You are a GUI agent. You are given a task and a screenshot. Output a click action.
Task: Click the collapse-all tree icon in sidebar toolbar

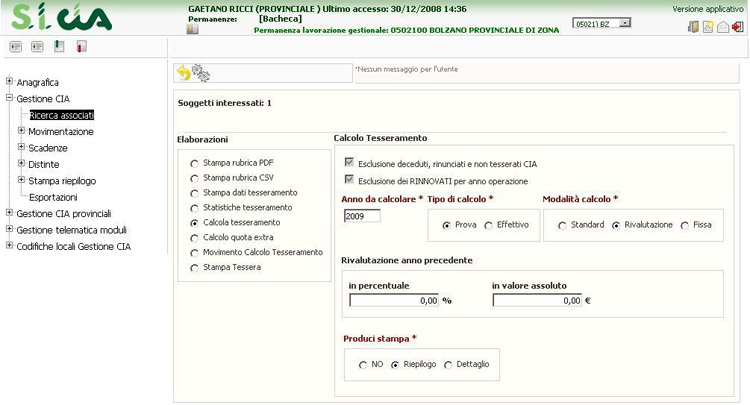(x=37, y=46)
